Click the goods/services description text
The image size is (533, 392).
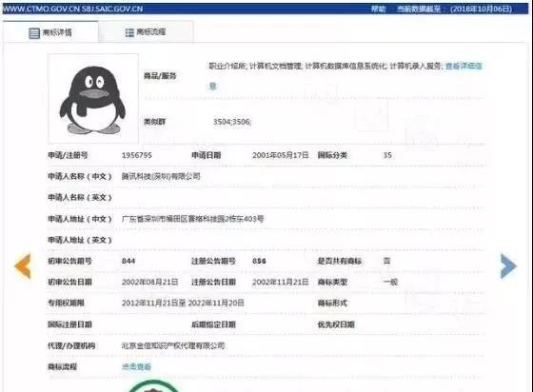pos(325,66)
